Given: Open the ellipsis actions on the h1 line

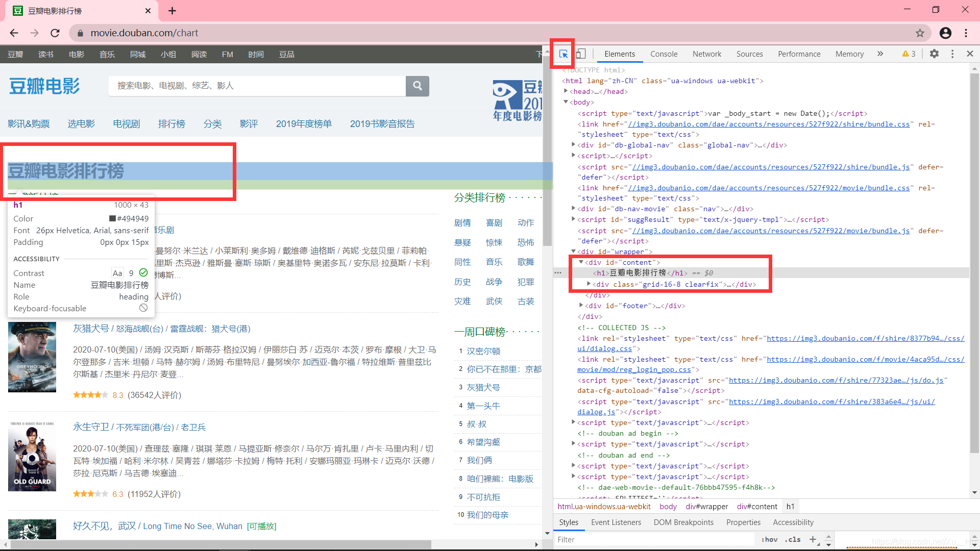Looking at the screenshot, I should (558, 272).
